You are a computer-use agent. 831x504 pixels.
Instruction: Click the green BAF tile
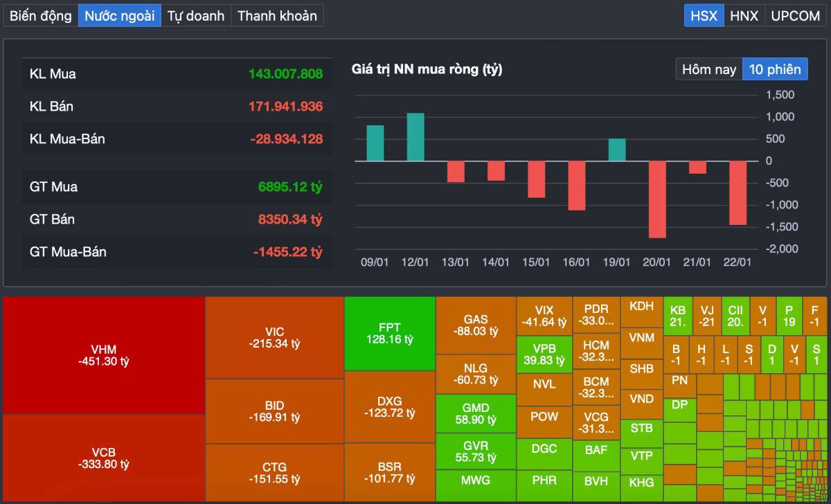point(596,456)
